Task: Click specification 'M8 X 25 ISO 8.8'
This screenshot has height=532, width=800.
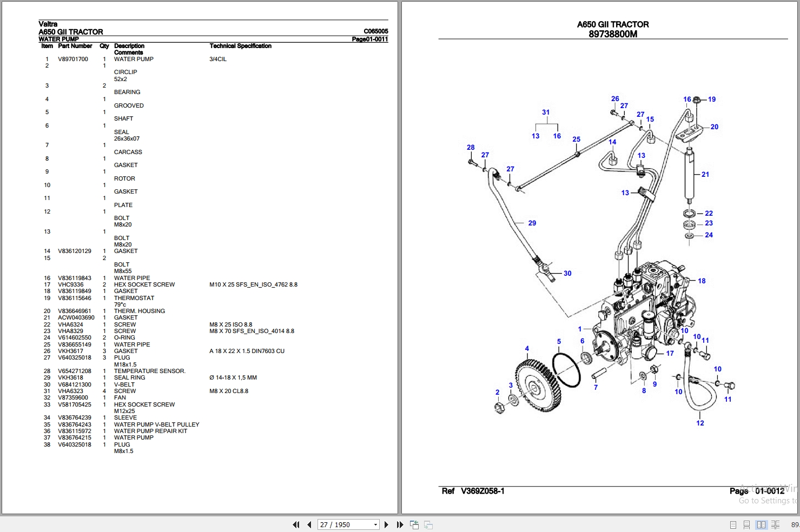Action: pyautogui.click(x=231, y=324)
